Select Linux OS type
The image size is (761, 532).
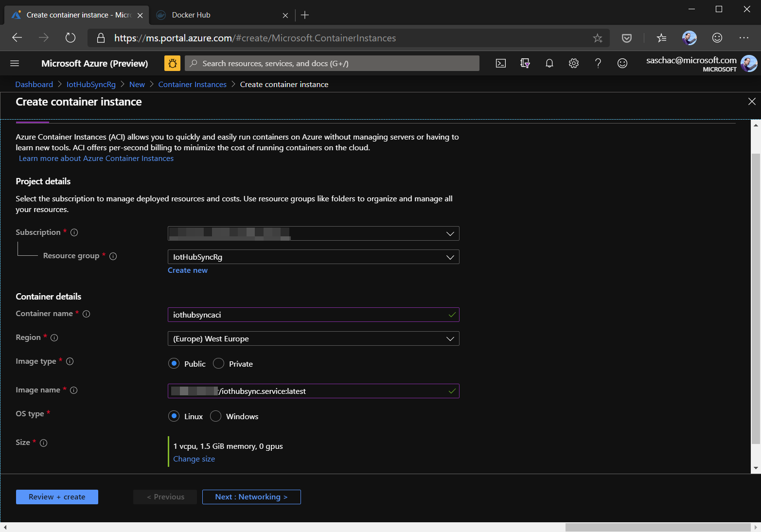pyautogui.click(x=174, y=416)
